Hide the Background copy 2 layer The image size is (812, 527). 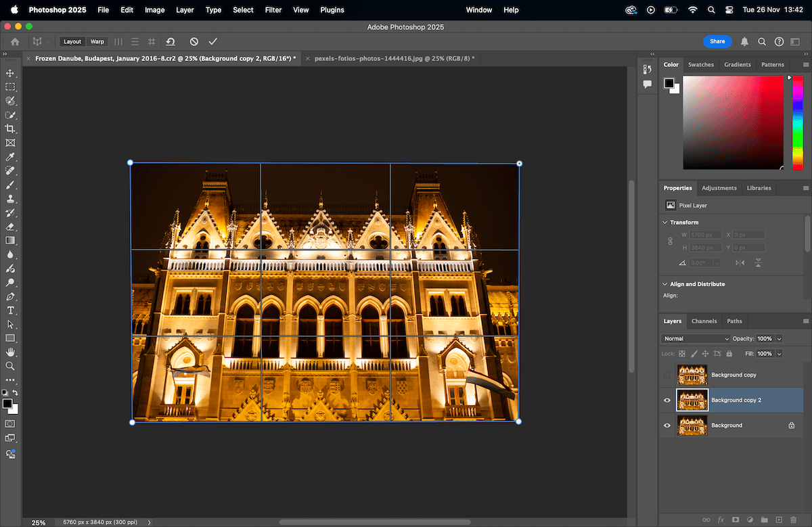click(x=667, y=400)
